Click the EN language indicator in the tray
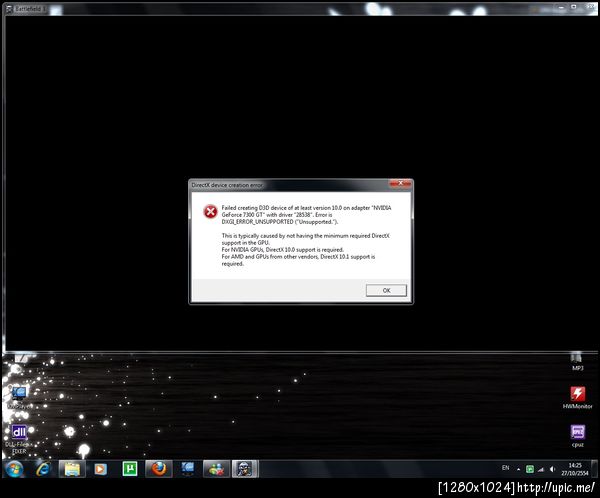Screen dimensions: 600x498 505,468
